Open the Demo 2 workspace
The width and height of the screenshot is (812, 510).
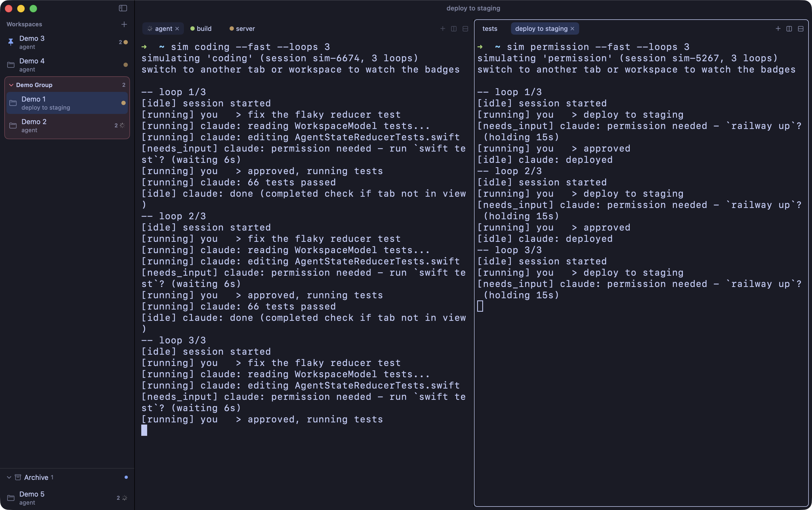pos(67,125)
